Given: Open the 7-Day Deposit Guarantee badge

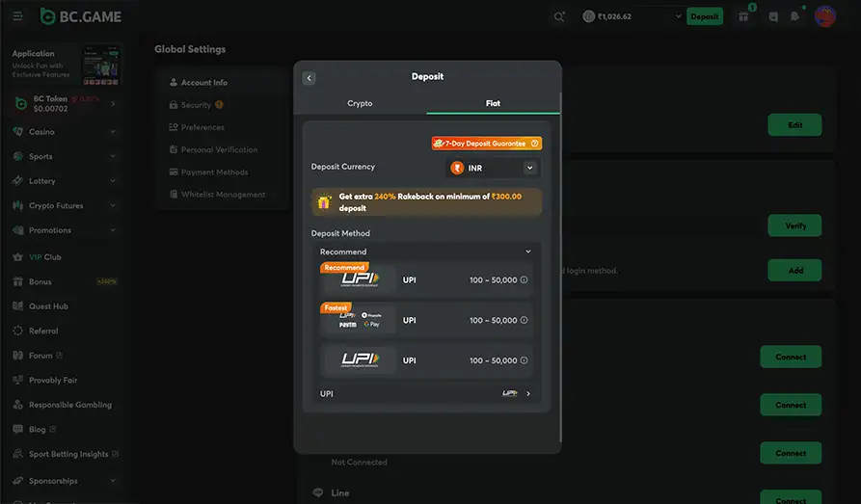Looking at the screenshot, I should coord(487,144).
